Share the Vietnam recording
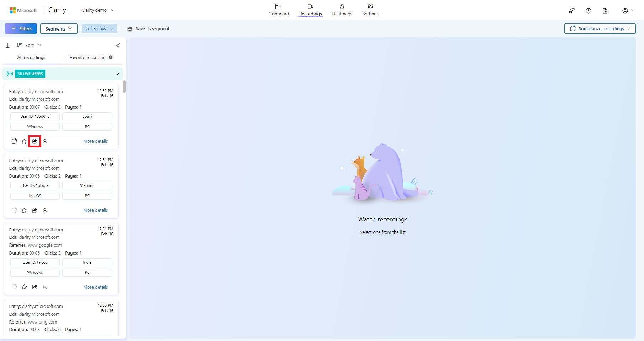The image size is (644, 341). [35, 210]
